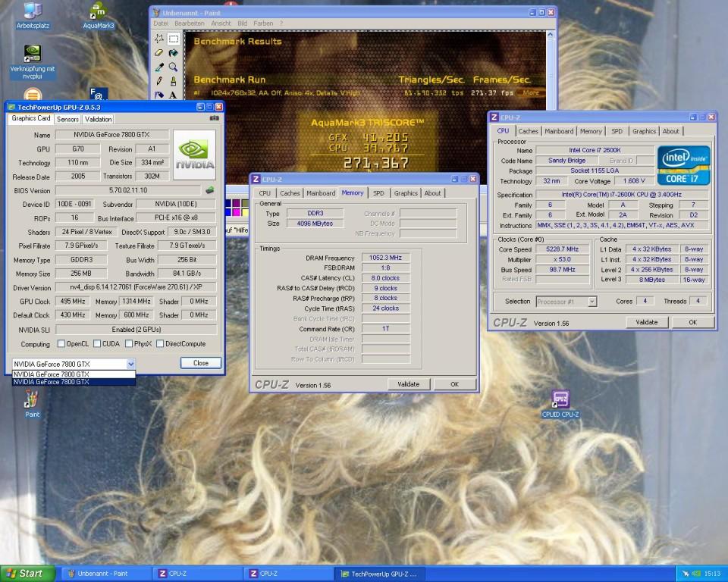Open the GPU selector dropdown in GPU-Z

point(131,364)
